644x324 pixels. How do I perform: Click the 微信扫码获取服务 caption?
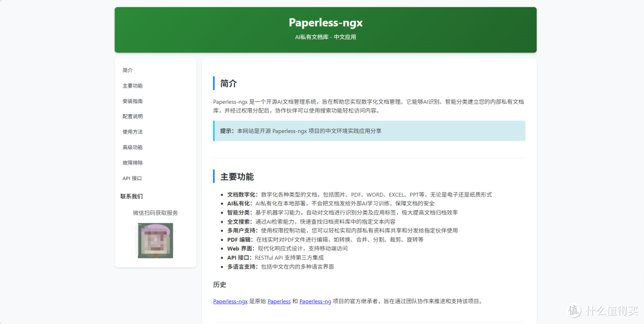[x=155, y=213]
